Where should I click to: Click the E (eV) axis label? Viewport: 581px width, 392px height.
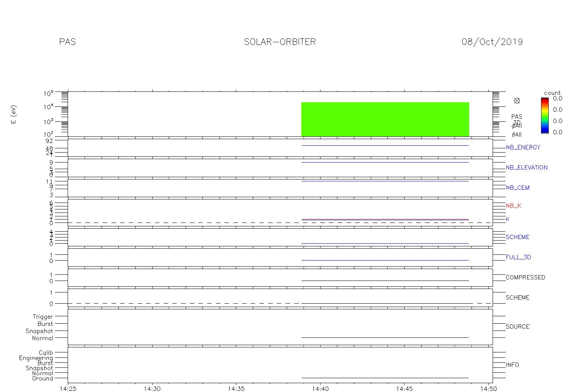coord(14,115)
